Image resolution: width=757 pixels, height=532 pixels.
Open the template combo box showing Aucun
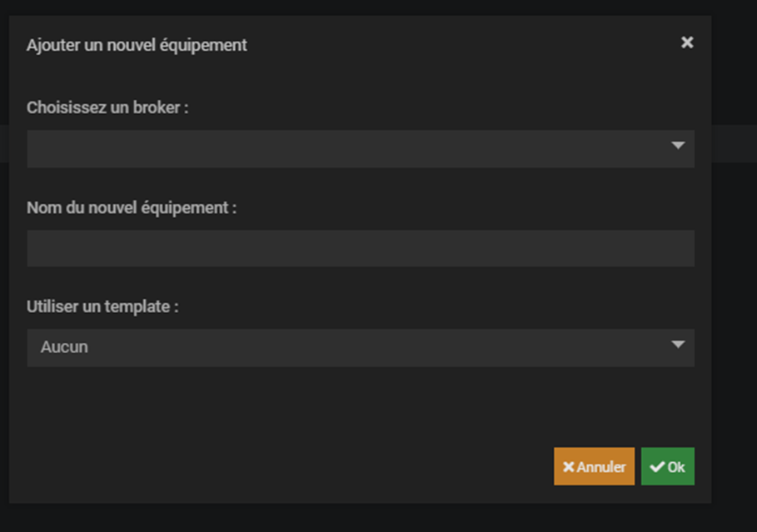pyautogui.click(x=350, y=347)
